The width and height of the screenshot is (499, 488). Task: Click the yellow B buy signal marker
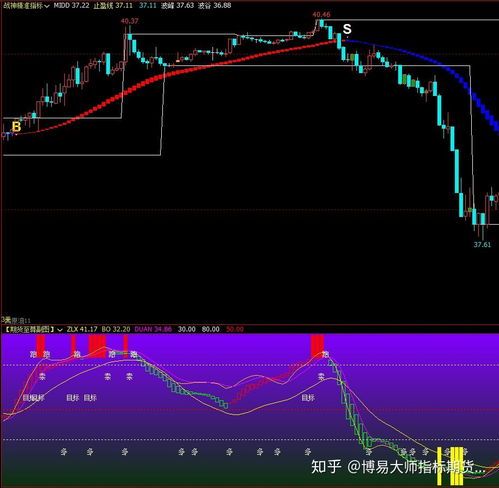(x=16, y=127)
